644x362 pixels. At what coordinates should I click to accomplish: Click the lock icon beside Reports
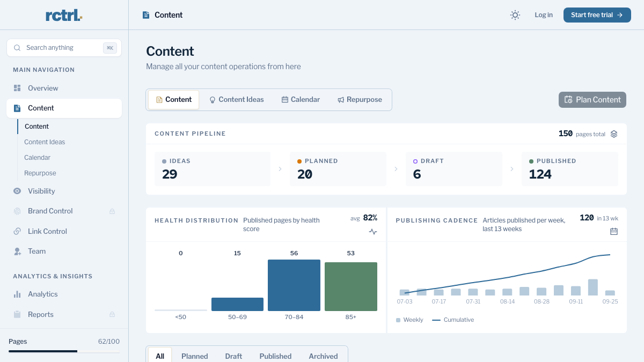pyautogui.click(x=112, y=314)
